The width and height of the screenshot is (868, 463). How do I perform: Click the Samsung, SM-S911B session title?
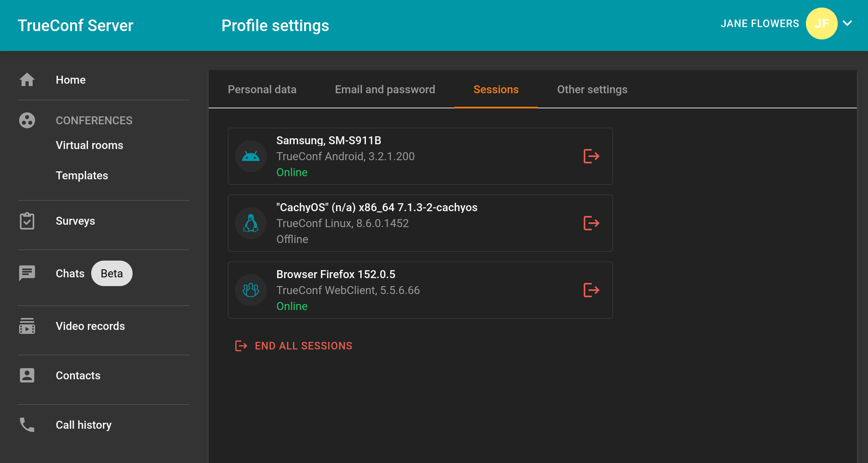click(329, 140)
